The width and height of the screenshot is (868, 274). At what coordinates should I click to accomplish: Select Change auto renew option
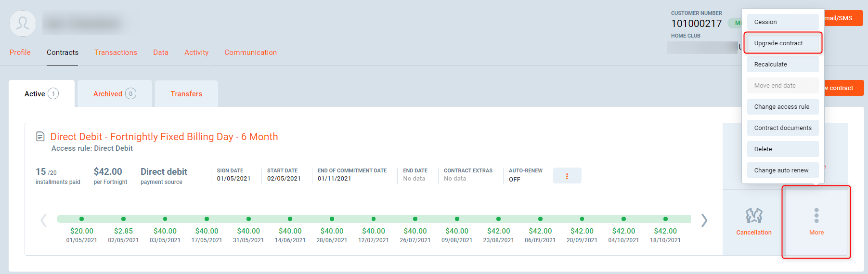point(782,170)
